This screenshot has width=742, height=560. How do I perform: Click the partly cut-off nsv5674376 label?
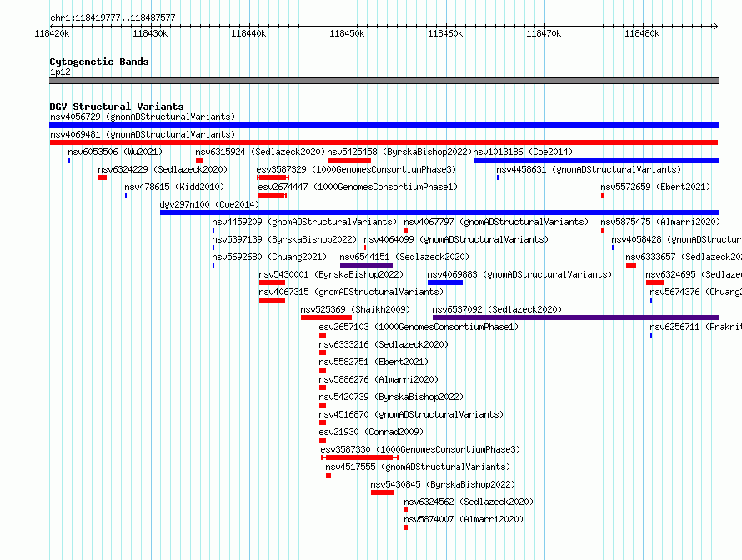click(695, 292)
